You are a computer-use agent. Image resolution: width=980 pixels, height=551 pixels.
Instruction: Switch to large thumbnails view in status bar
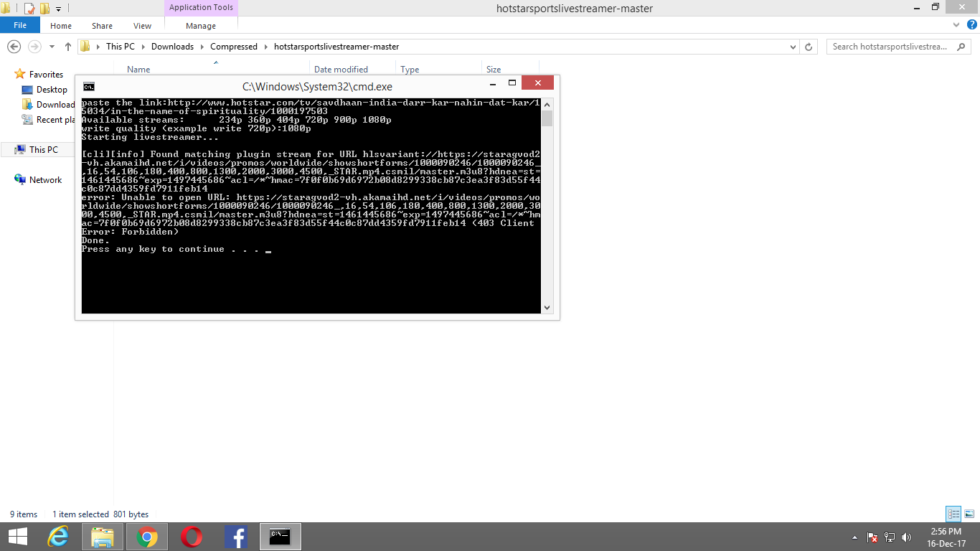970,514
